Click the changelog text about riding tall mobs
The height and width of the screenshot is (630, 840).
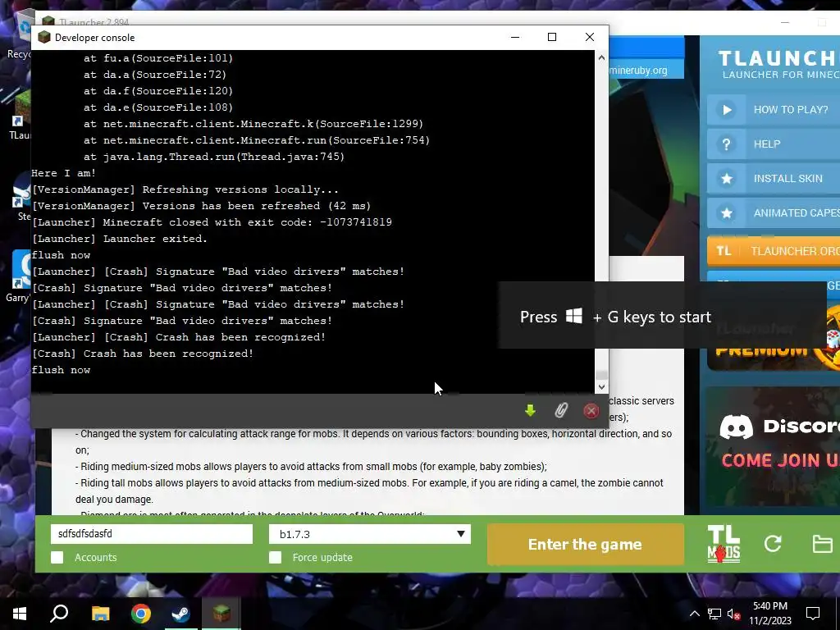[x=369, y=491]
